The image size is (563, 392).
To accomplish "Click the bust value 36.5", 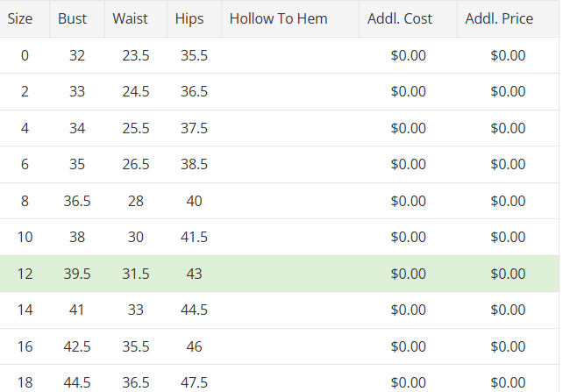I will (77, 201).
